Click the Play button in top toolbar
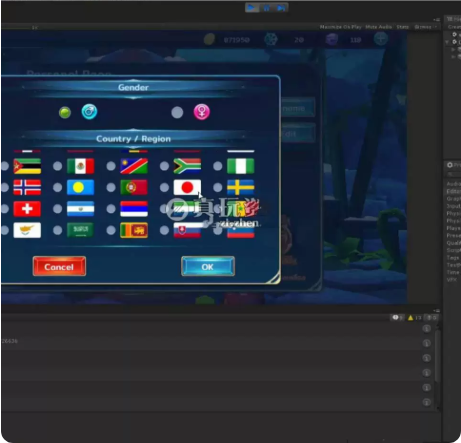The height and width of the screenshot is (443, 461). click(x=252, y=7)
